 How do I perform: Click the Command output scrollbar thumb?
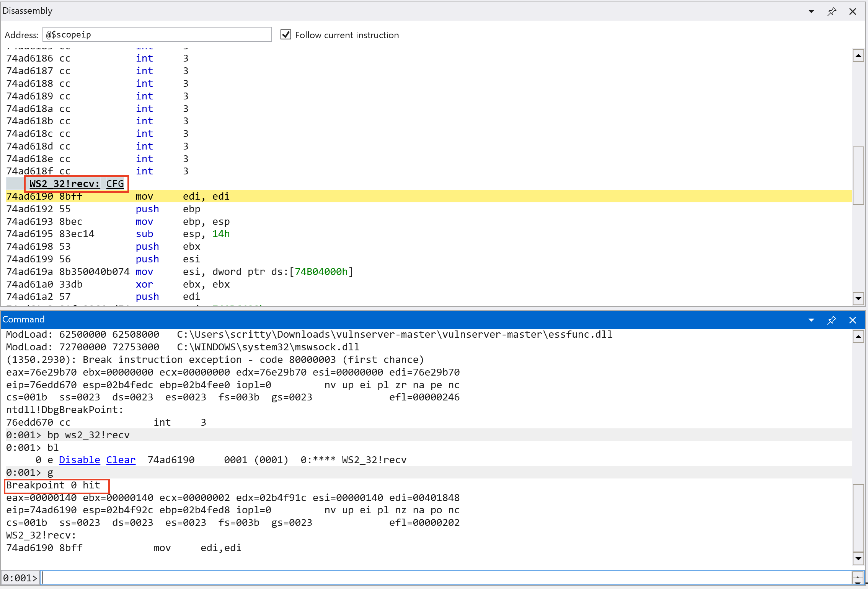click(x=858, y=517)
